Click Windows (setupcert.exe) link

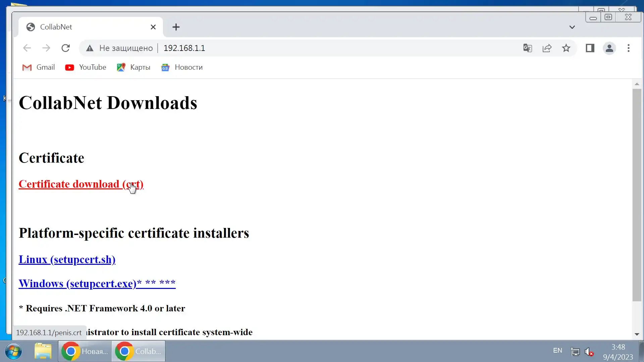(x=77, y=284)
